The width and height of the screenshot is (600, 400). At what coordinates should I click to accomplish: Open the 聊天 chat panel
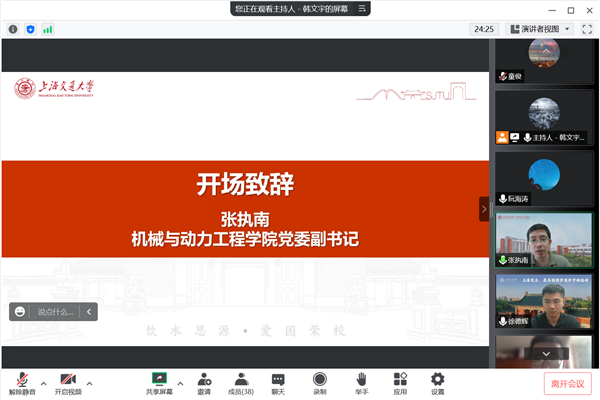click(x=279, y=382)
